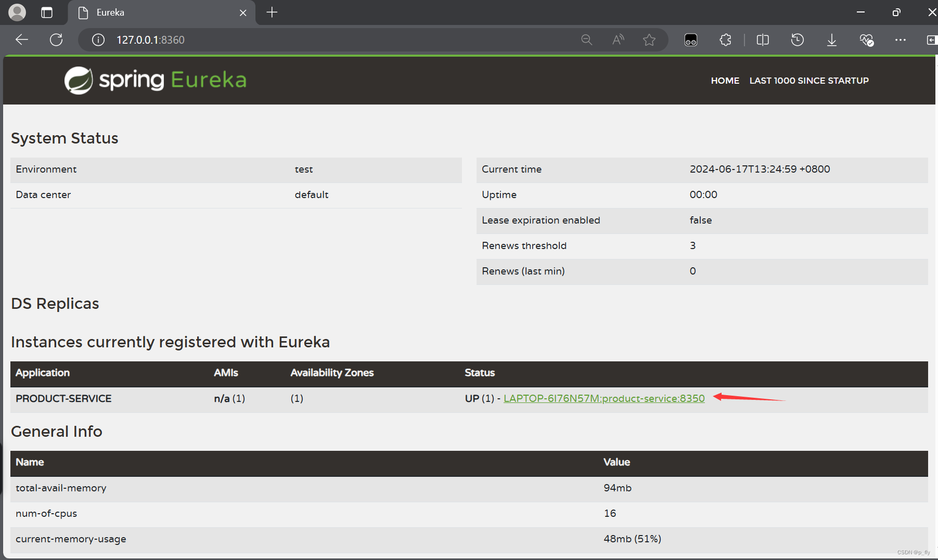This screenshot has height=560, width=938.
Task: Click the Current time value 2024-06-17T13:24:59
Action: 760,169
